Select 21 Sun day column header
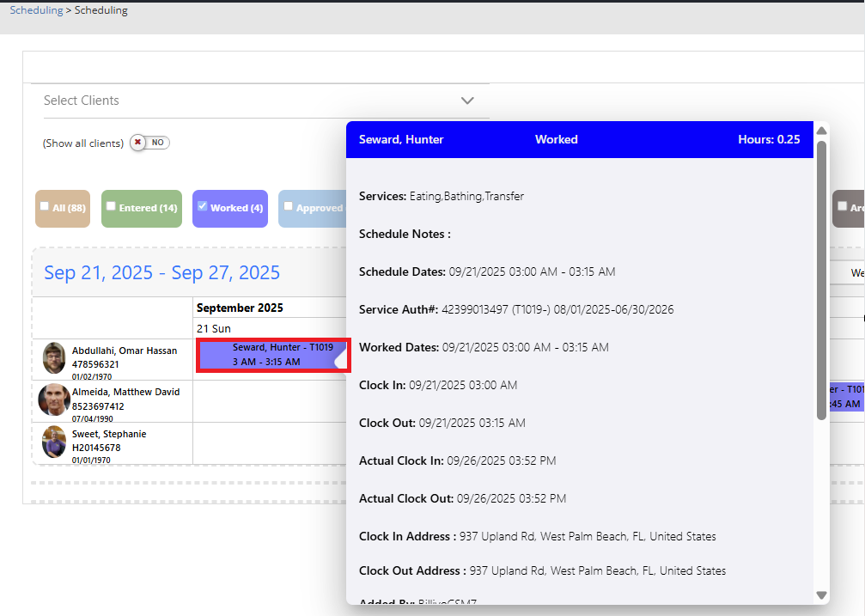Screen dimensions: 865x616 click(214, 328)
